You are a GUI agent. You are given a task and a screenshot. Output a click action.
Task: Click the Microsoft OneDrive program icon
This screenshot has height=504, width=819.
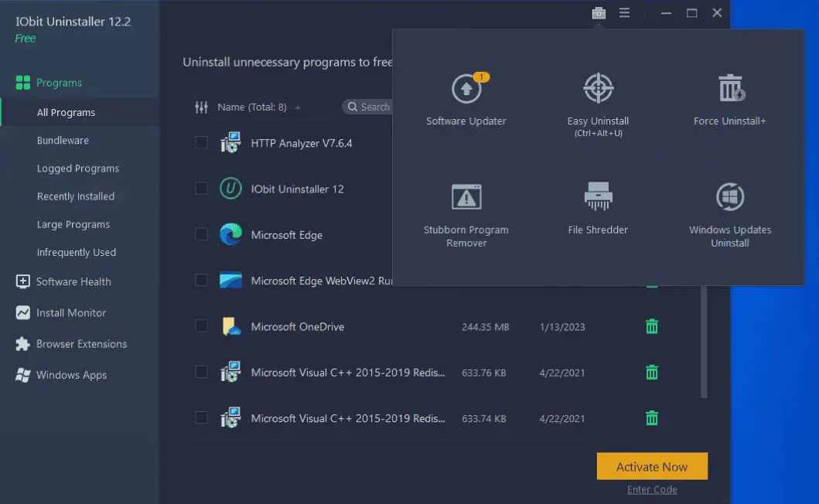coord(230,326)
